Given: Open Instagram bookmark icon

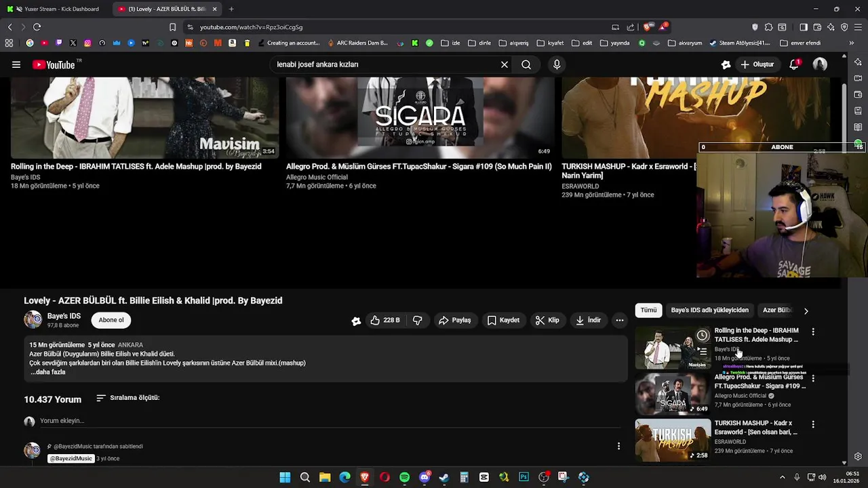Looking at the screenshot, I should tap(87, 43).
